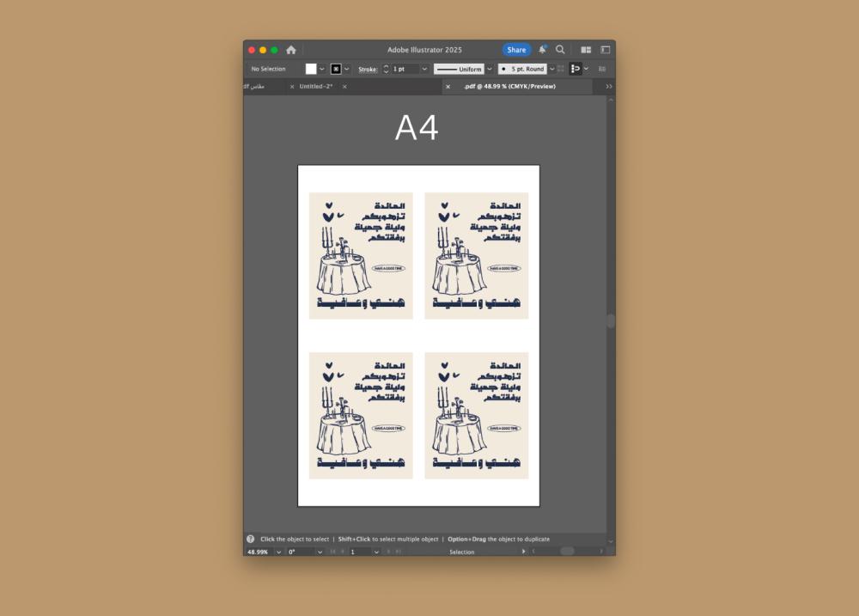This screenshot has width=859, height=616.
Task: Open the Arrange Documents icon
Action: 586,50
